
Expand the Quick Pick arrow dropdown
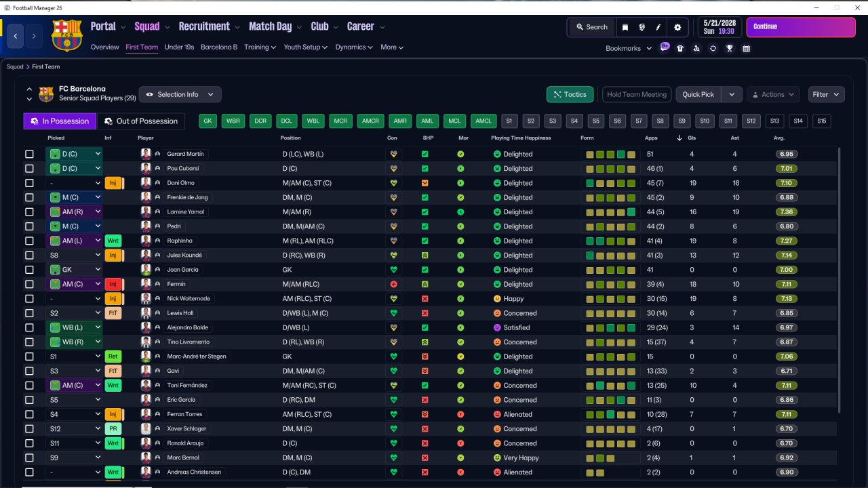(x=732, y=95)
